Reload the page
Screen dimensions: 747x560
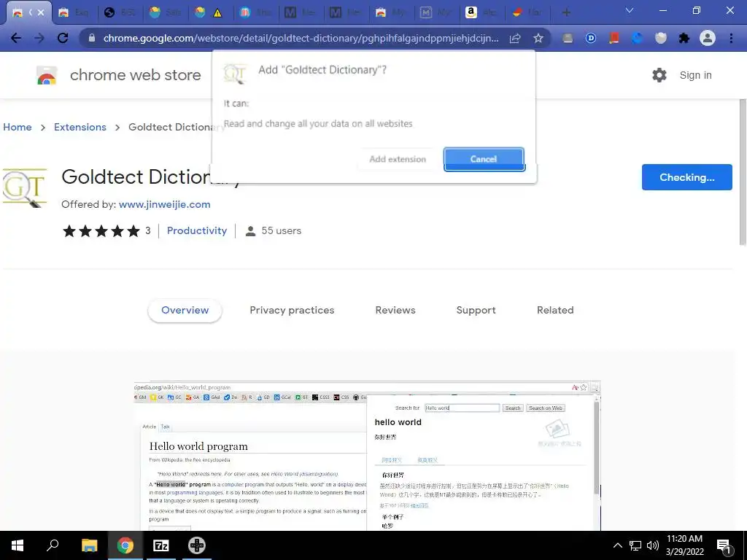(x=63, y=38)
